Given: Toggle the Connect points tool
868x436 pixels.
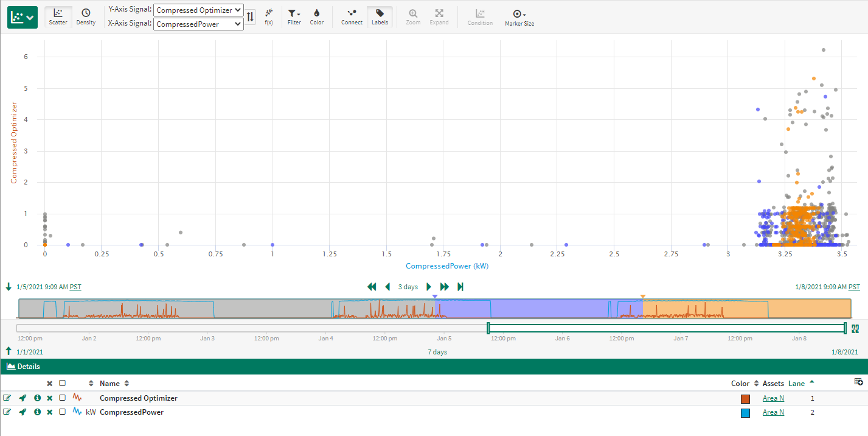Looking at the screenshot, I should (x=352, y=17).
